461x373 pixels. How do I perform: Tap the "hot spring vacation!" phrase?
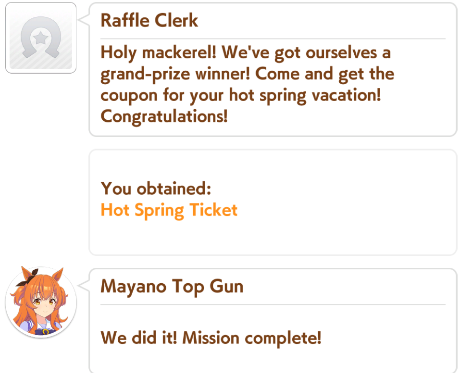(305, 96)
